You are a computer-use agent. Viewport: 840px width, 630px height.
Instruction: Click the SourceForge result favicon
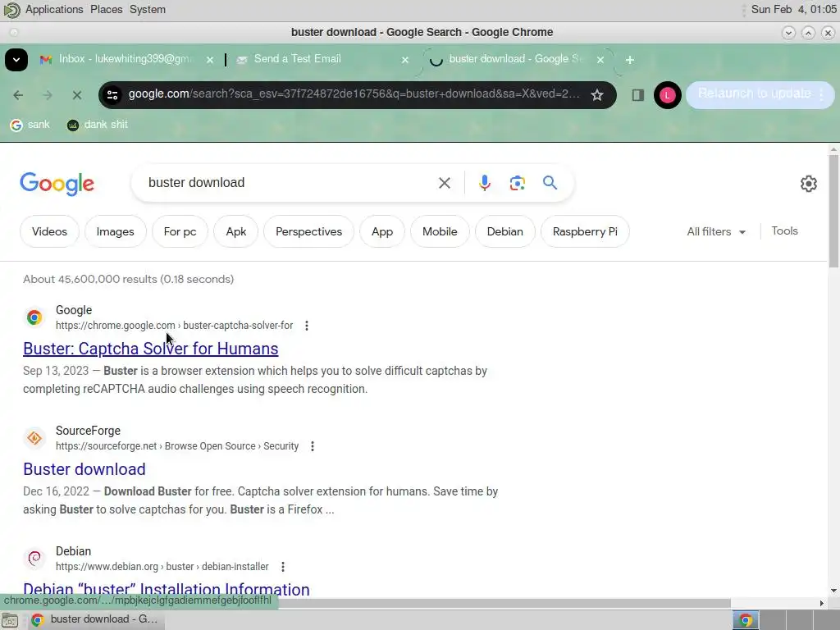point(34,438)
